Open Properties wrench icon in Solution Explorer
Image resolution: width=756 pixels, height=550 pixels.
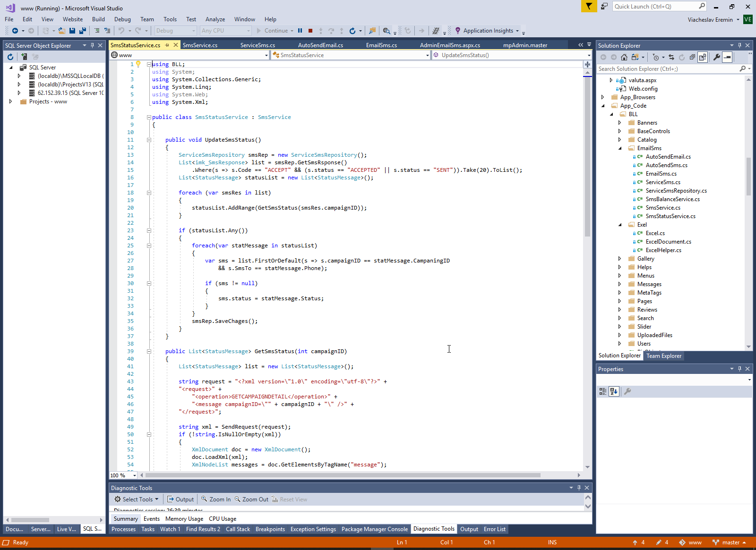pos(717,57)
